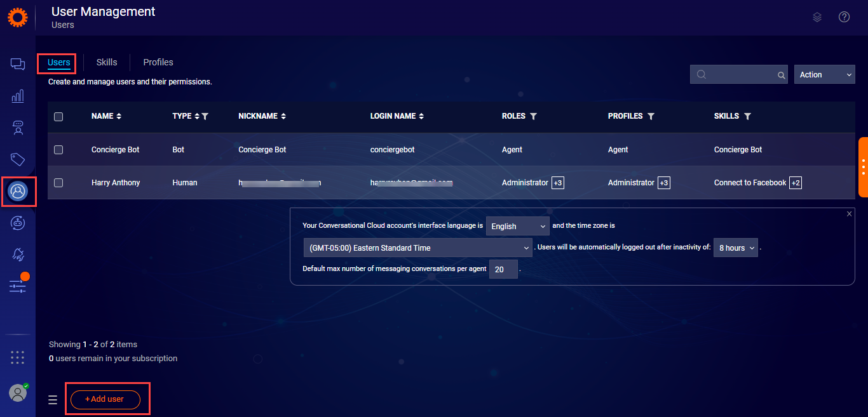868x417 pixels.
Task: Click the Add user button
Action: (x=105, y=399)
